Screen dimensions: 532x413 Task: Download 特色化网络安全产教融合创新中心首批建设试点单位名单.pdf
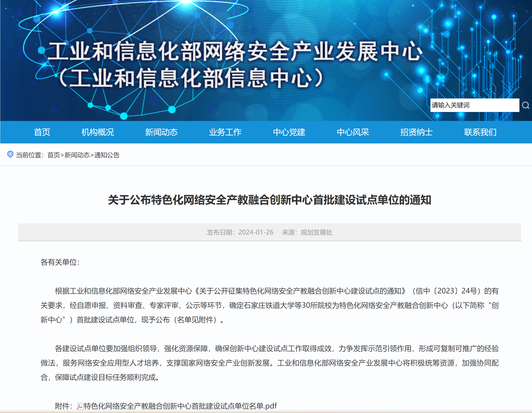point(180,406)
